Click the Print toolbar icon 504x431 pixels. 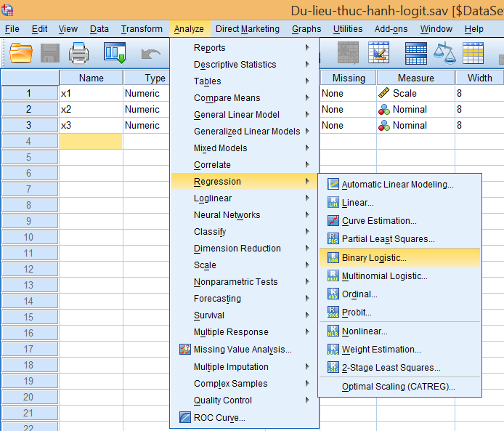coord(78,53)
